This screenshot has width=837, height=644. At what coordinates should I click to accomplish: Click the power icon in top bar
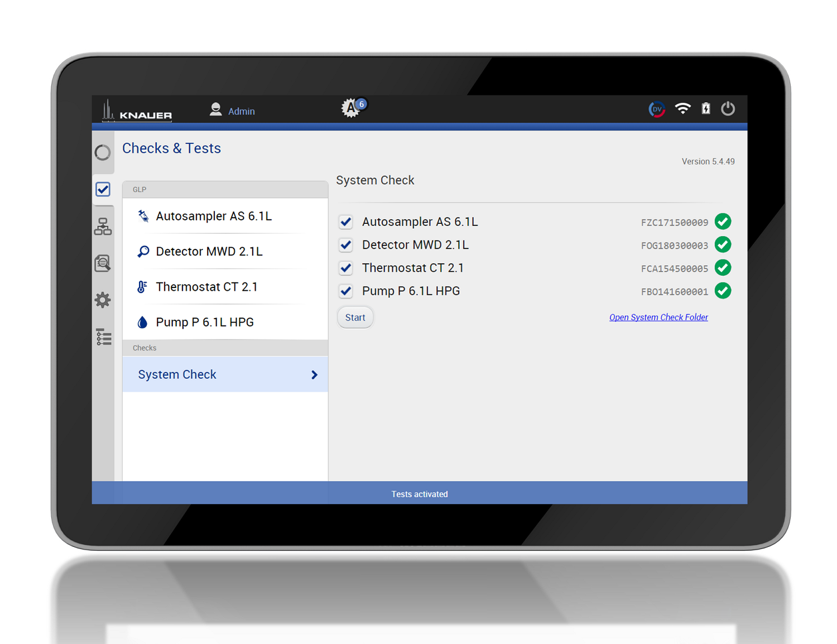point(728,109)
